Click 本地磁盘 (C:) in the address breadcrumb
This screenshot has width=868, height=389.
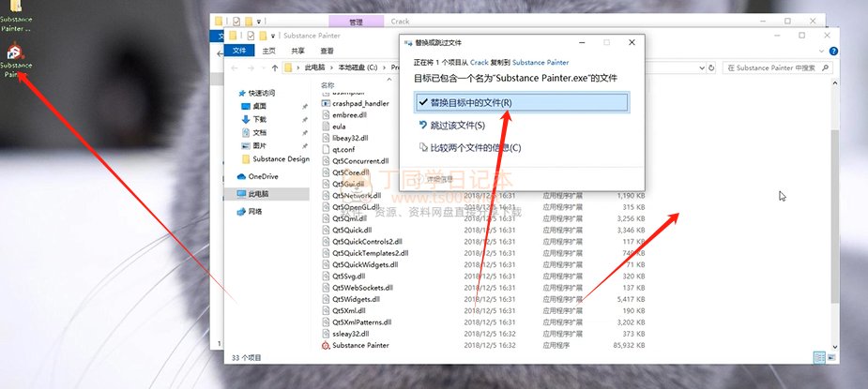(358, 67)
